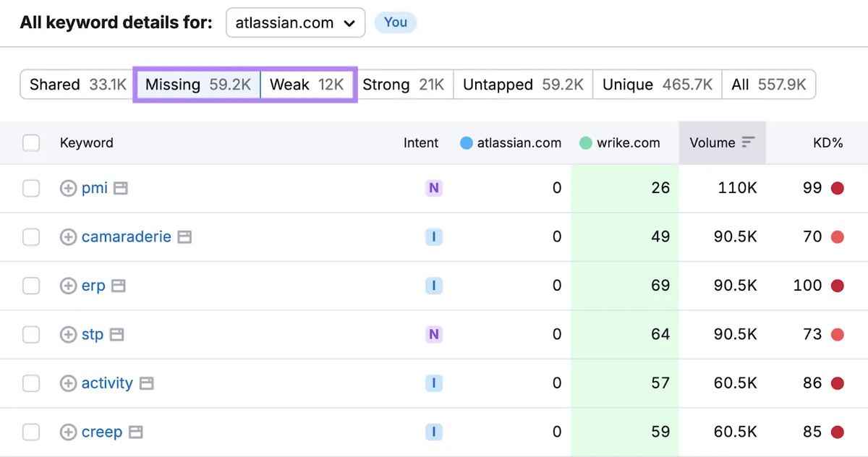Click the I intent badge for camaraderie
The image size is (868, 457).
pos(433,236)
